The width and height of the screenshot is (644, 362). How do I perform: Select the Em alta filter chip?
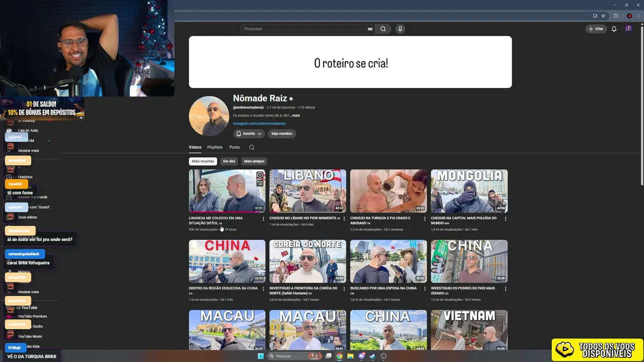coord(229,161)
